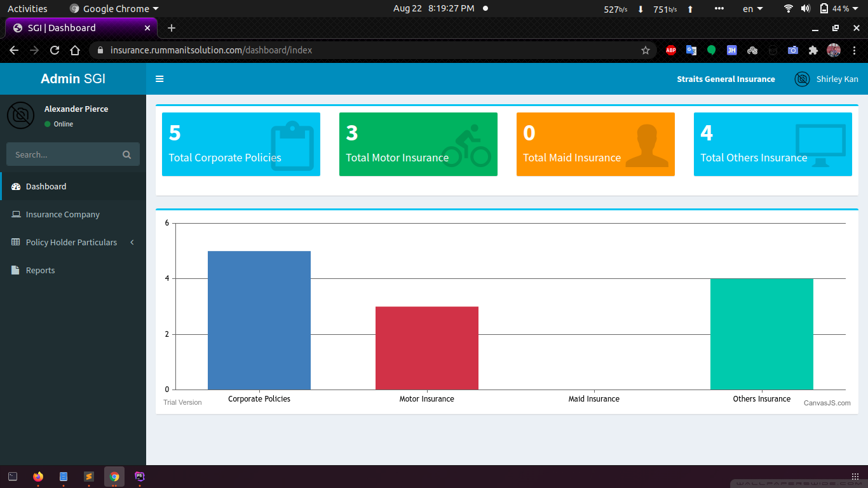Expand the Policy Holder Particulars submenu

click(71, 242)
